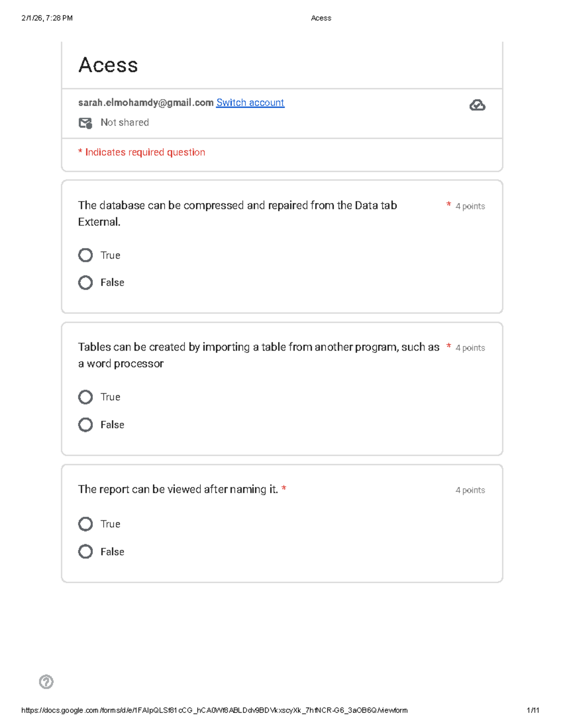The image size is (563, 728).
Task: Click the sarah.elmohamdy@gmail.com account email
Action: (x=145, y=103)
